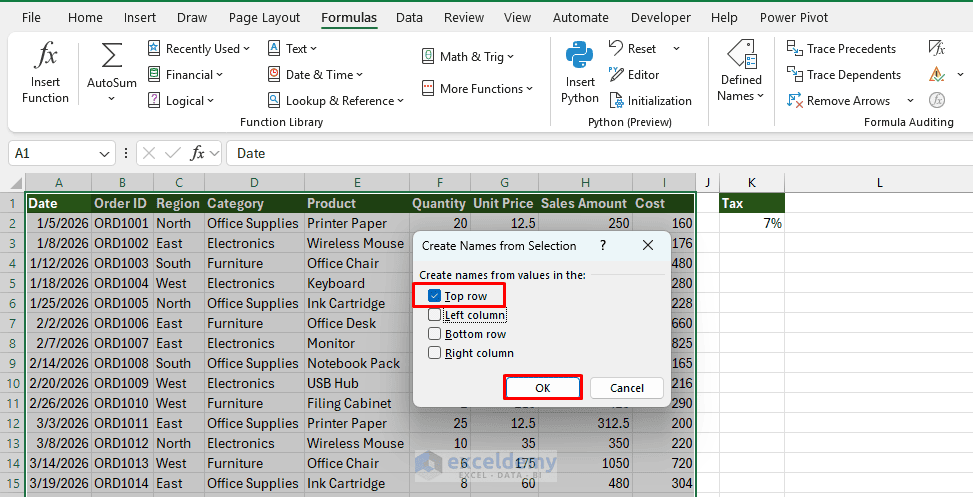Click the Tax header cell
973x497 pixels.
coord(751,204)
